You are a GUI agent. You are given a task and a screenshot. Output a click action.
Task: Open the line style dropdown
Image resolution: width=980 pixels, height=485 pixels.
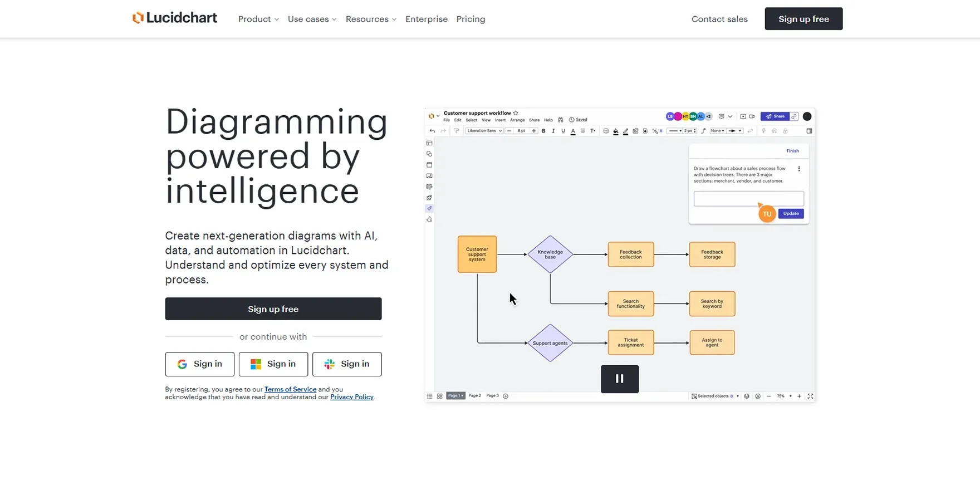[675, 131]
